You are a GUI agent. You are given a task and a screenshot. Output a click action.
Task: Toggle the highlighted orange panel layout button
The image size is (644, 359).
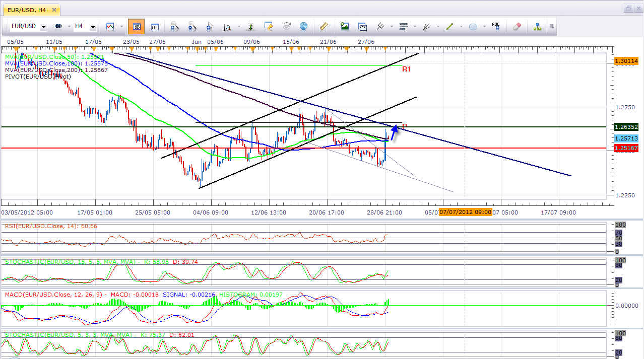[137, 26]
